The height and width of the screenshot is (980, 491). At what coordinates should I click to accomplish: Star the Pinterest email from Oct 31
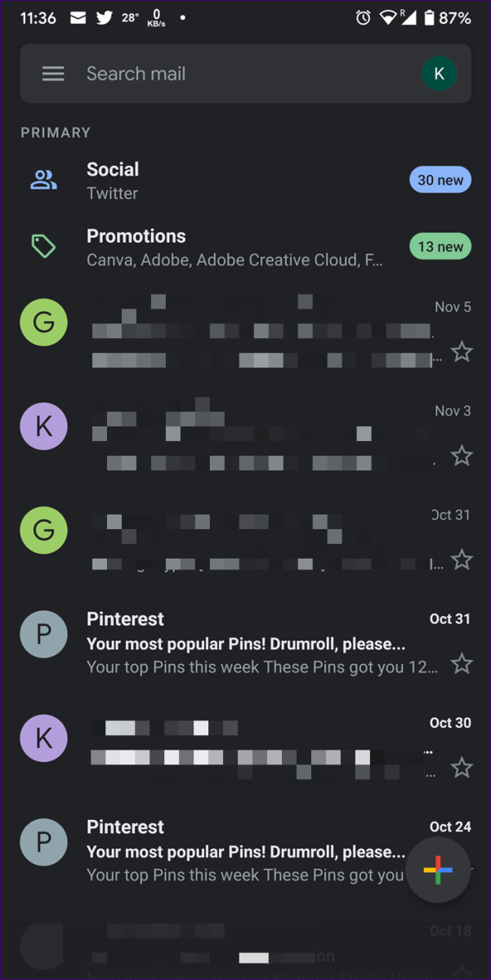click(x=462, y=663)
